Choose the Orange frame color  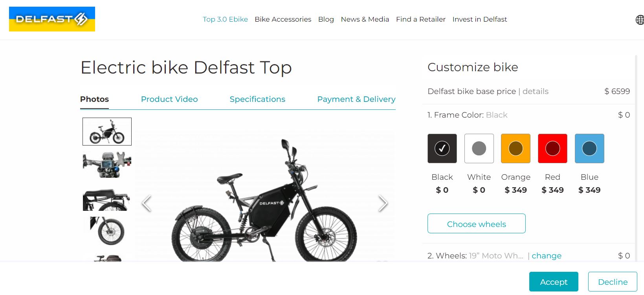pos(516,148)
